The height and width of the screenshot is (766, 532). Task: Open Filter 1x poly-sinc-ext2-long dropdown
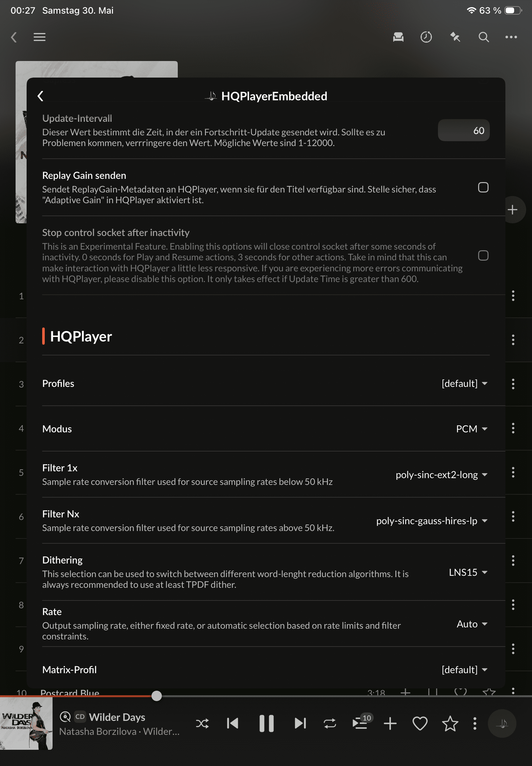(x=441, y=475)
